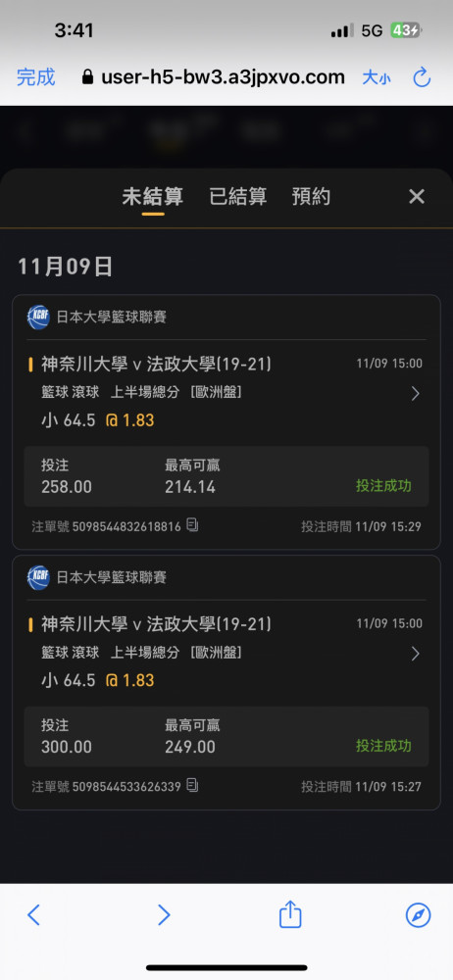Go back with the browser back arrow
Viewport: 453px width, 980px height.
pyautogui.click(x=33, y=915)
